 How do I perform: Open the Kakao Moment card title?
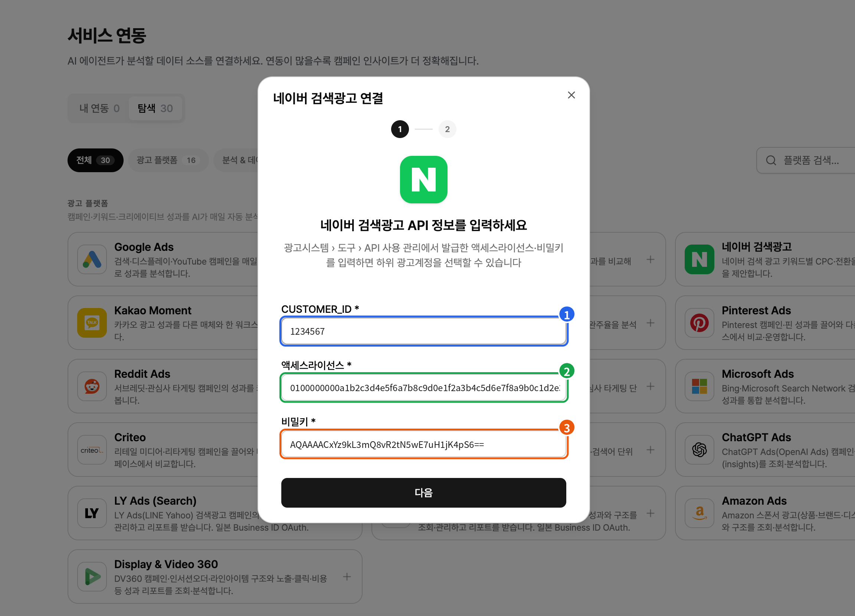click(x=153, y=310)
